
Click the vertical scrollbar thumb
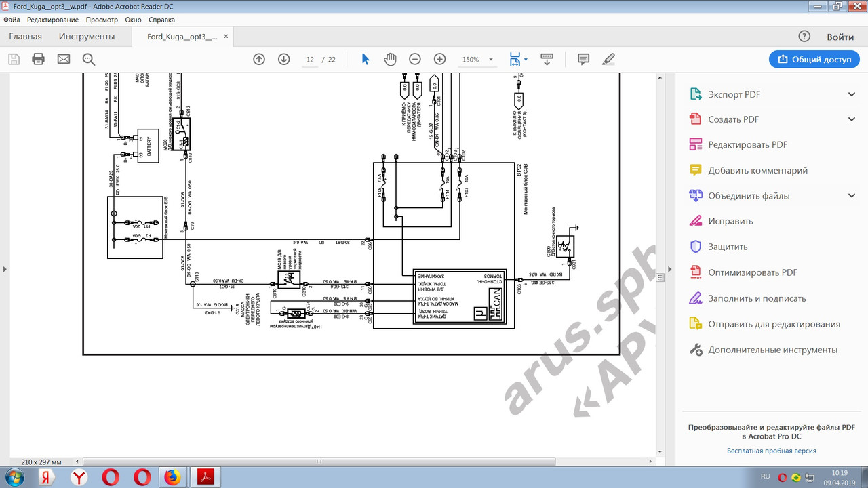point(660,277)
